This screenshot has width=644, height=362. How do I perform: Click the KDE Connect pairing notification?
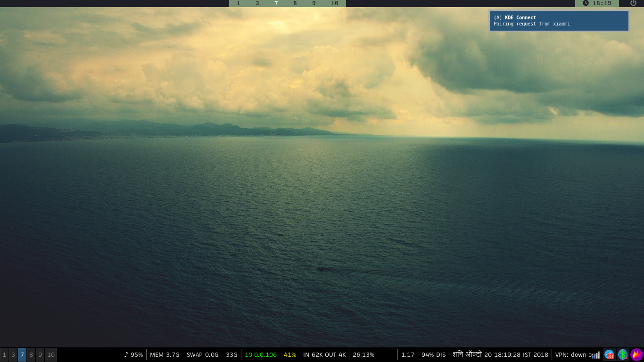[559, 21]
